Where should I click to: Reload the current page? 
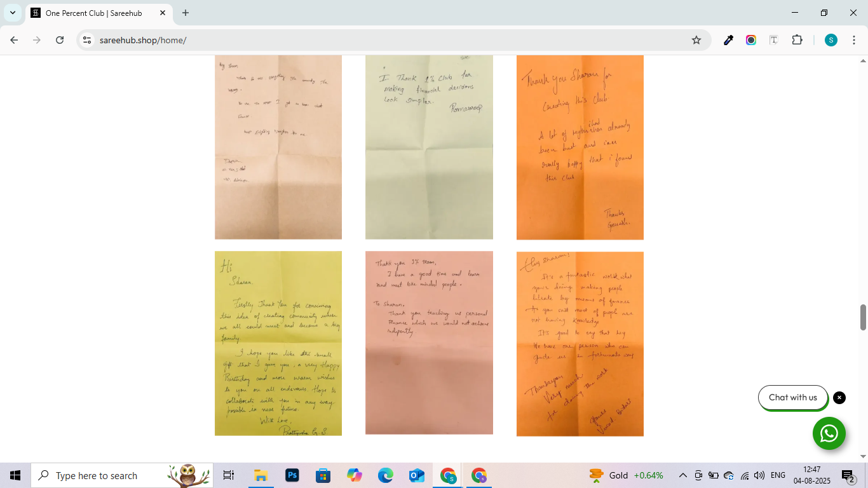(x=60, y=40)
